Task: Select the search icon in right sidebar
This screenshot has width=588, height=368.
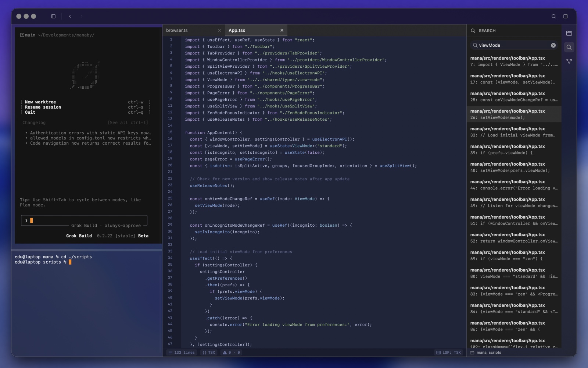Action: pos(569,47)
